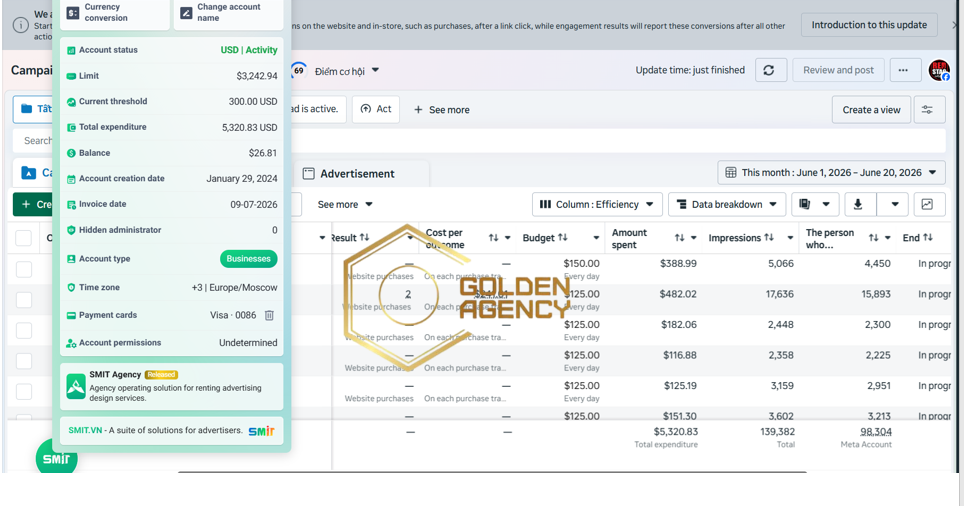Open the Currency conversion tool
Viewport: 964px width, 506px height.
(x=114, y=13)
